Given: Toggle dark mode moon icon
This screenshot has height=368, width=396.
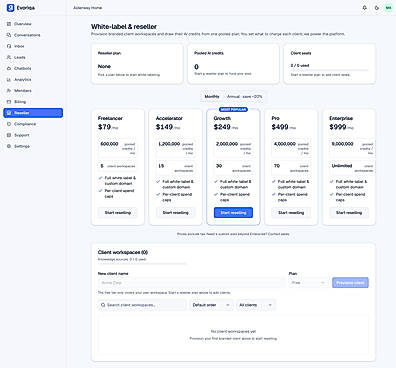Looking at the screenshot, I should 377,8.
